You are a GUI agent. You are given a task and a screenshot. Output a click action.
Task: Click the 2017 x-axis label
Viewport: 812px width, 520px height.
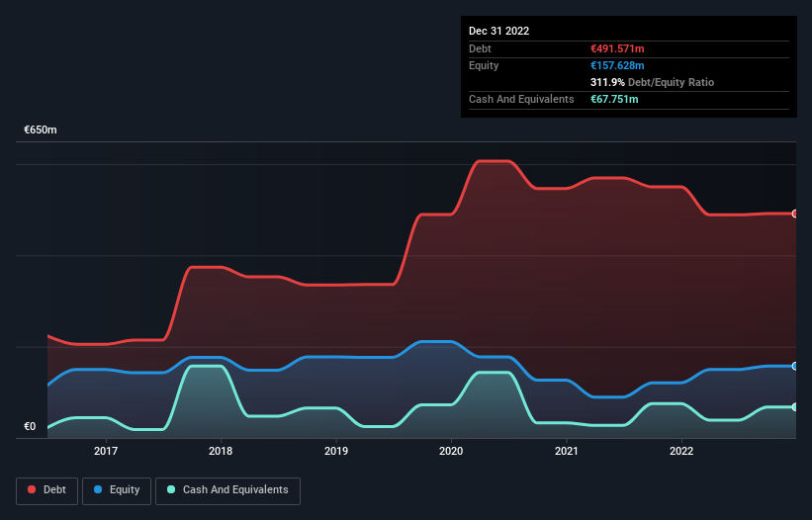tap(106, 451)
